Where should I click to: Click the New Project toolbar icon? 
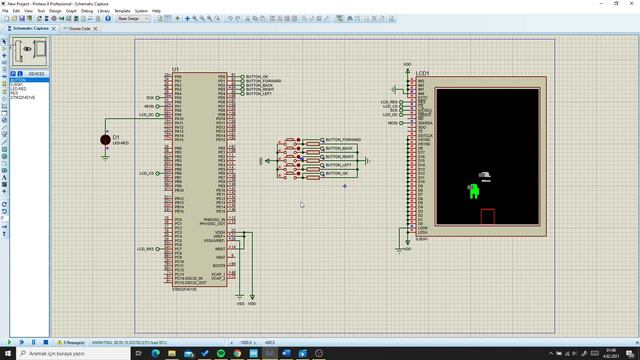pos(7,19)
